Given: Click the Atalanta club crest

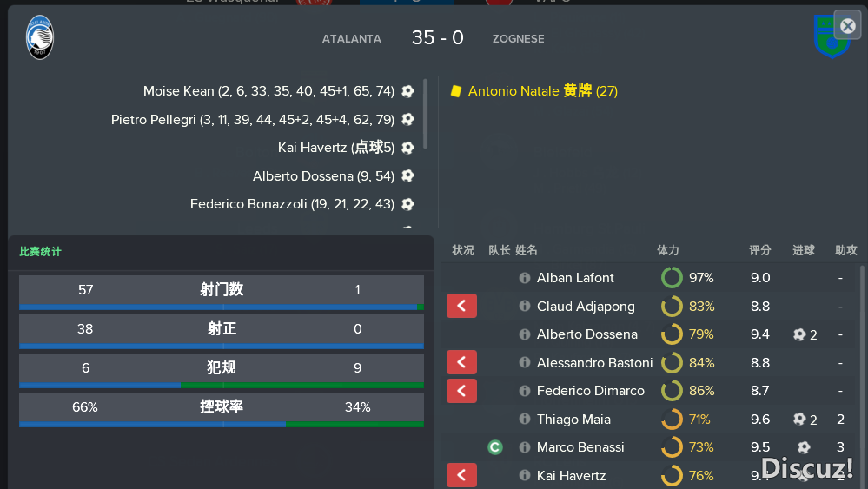Looking at the screenshot, I should [40, 37].
